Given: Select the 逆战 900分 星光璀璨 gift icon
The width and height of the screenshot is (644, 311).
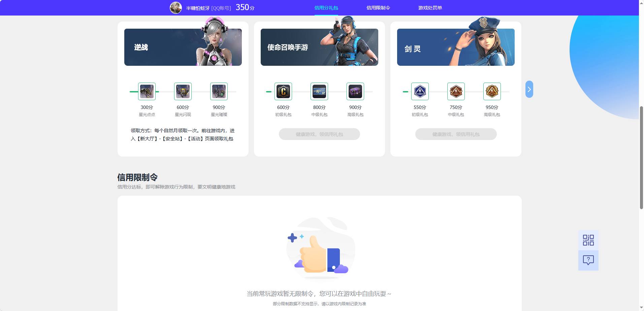Looking at the screenshot, I should click(x=219, y=91).
